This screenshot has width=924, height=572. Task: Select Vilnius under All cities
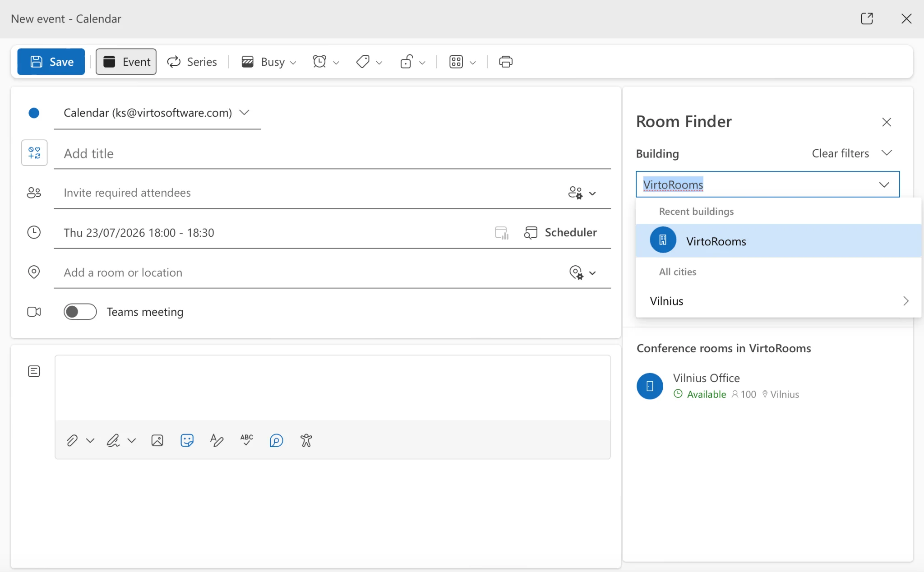778,301
